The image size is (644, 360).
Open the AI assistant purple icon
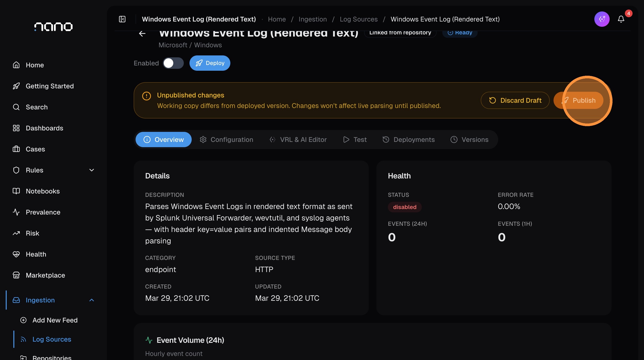602,19
